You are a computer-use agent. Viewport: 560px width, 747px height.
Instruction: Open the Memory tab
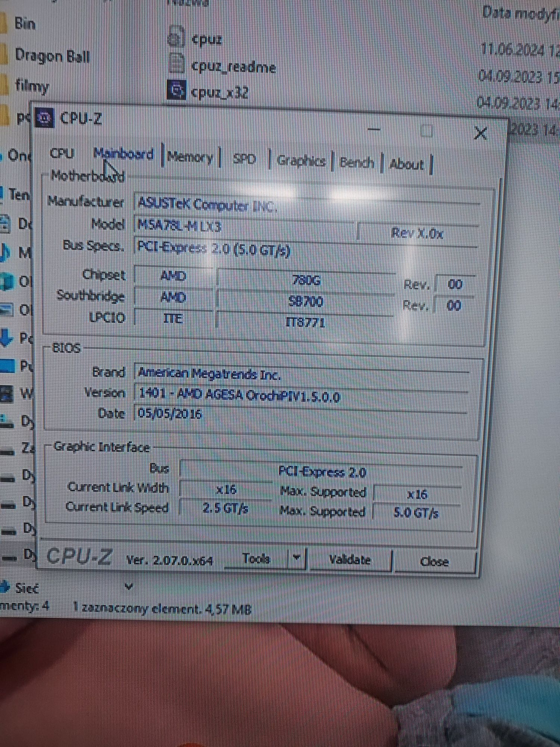coord(190,157)
